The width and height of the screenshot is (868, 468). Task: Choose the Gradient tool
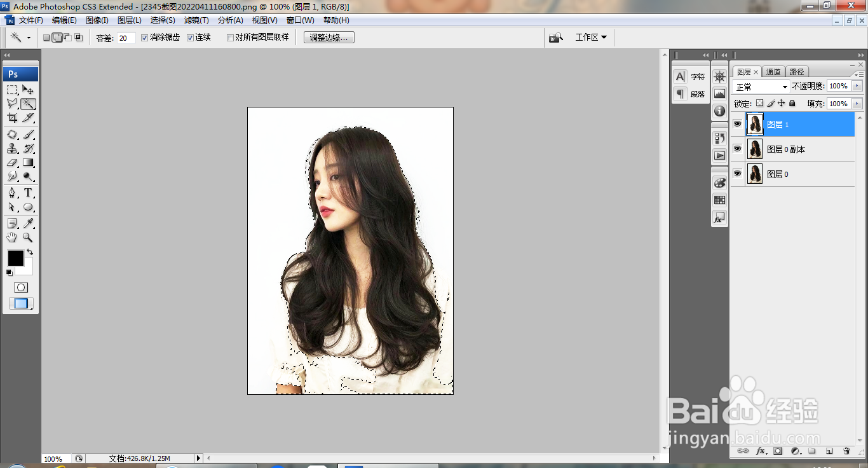(29, 163)
